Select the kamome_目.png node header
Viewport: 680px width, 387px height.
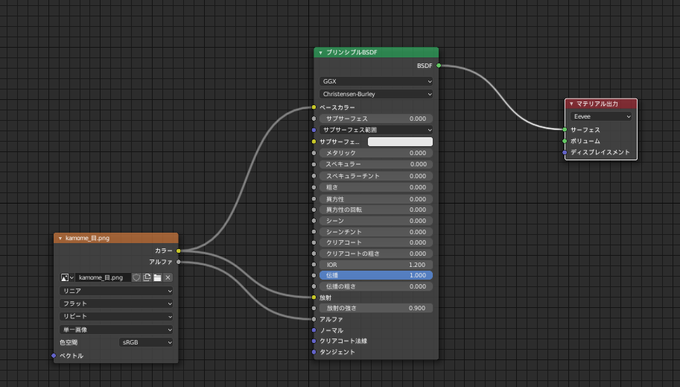point(116,238)
